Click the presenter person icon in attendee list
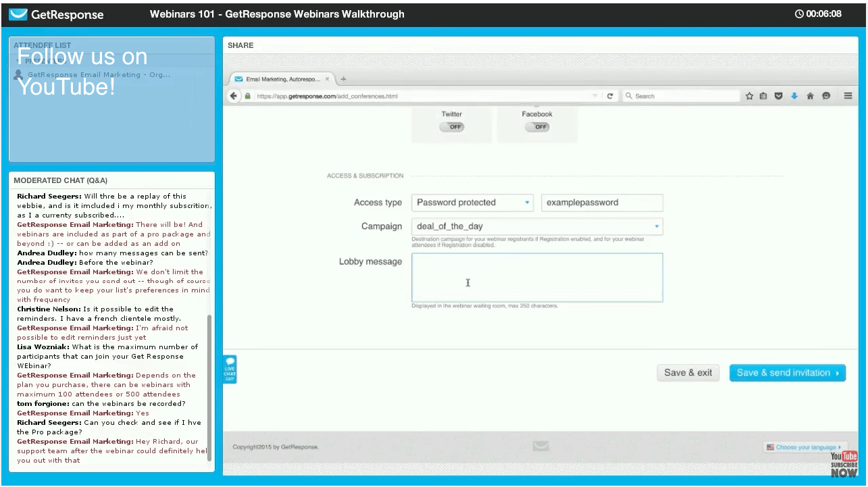The width and height of the screenshot is (868, 487). 18,74
